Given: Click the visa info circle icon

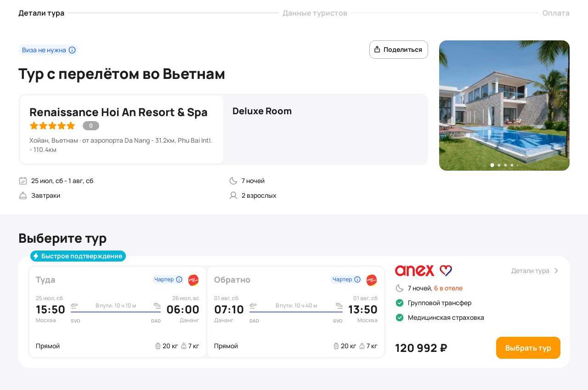Looking at the screenshot, I should [72, 50].
